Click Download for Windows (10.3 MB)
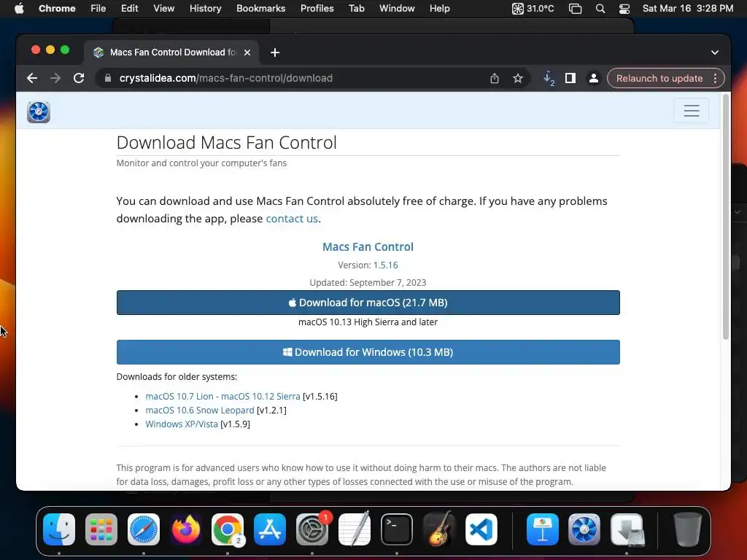The image size is (747, 560). pyautogui.click(x=368, y=352)
